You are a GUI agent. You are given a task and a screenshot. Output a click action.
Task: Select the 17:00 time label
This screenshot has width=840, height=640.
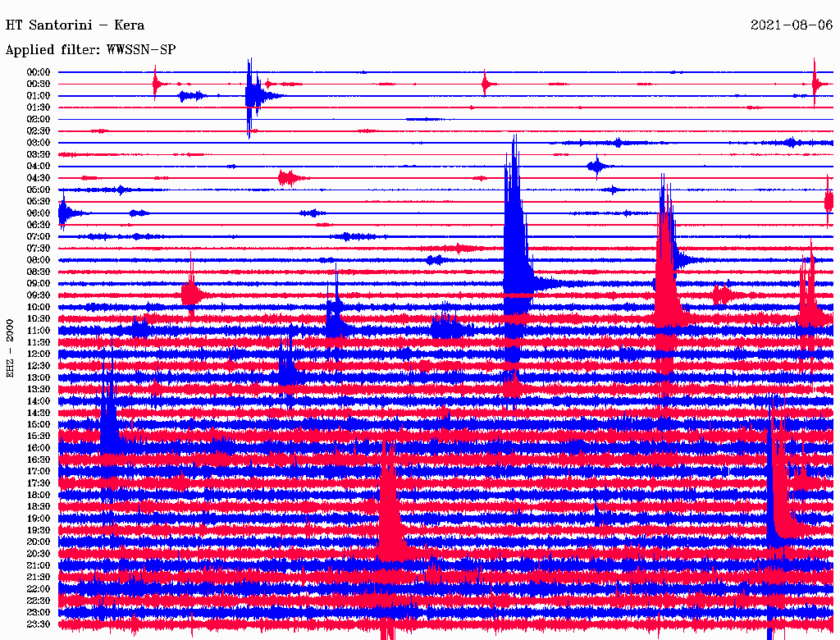pos(39,472)
